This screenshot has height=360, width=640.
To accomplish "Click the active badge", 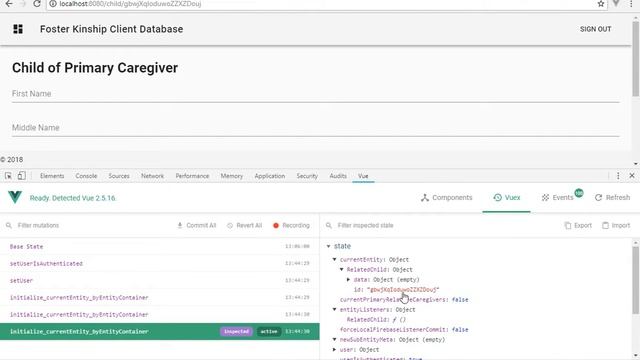I will click(x=269, y=331).
